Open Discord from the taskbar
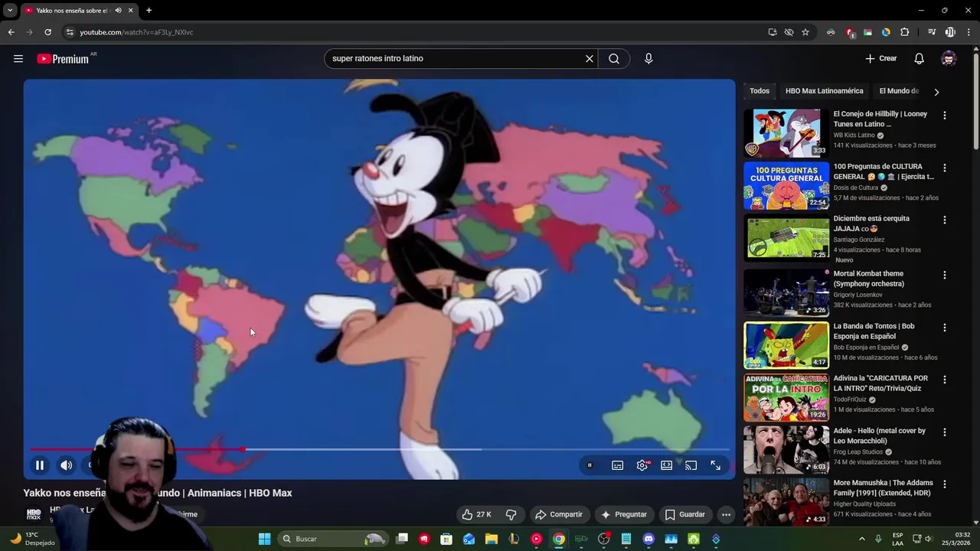The height and width of the screenshot is (551, 980). point(648,539)
